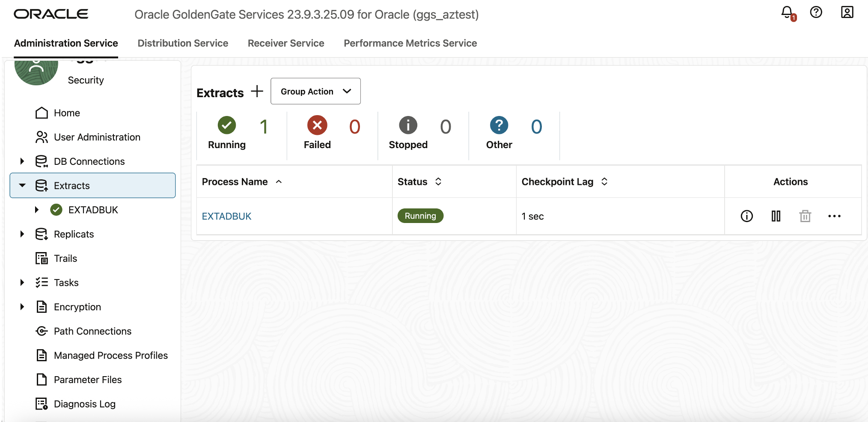Sort table by Process Name arrow
This screenshot has width=868, height=422.
pyautogui.click(x=279, y=182)
